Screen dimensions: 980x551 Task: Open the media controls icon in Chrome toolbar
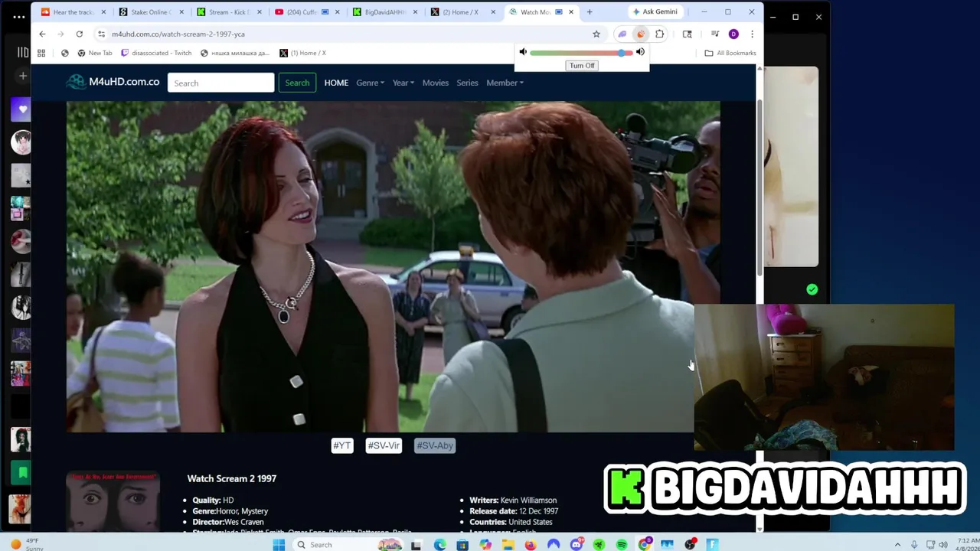tap(715, 34)
